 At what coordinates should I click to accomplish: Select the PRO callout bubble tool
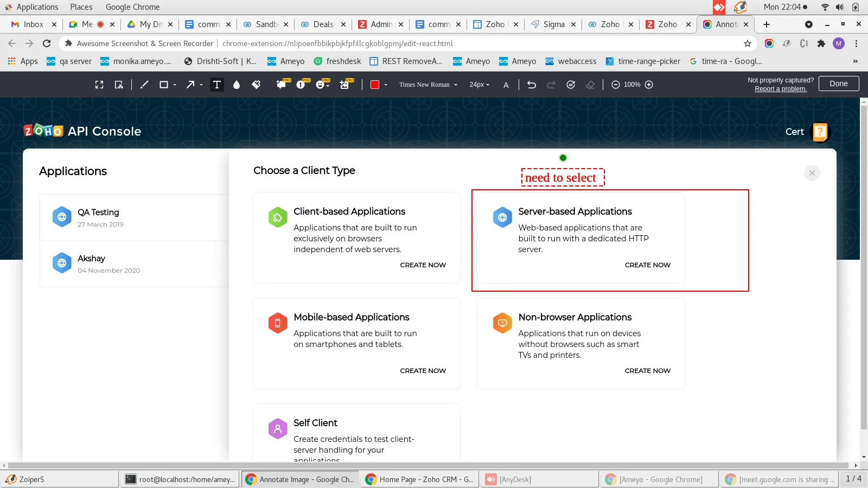tap(282, 84)
